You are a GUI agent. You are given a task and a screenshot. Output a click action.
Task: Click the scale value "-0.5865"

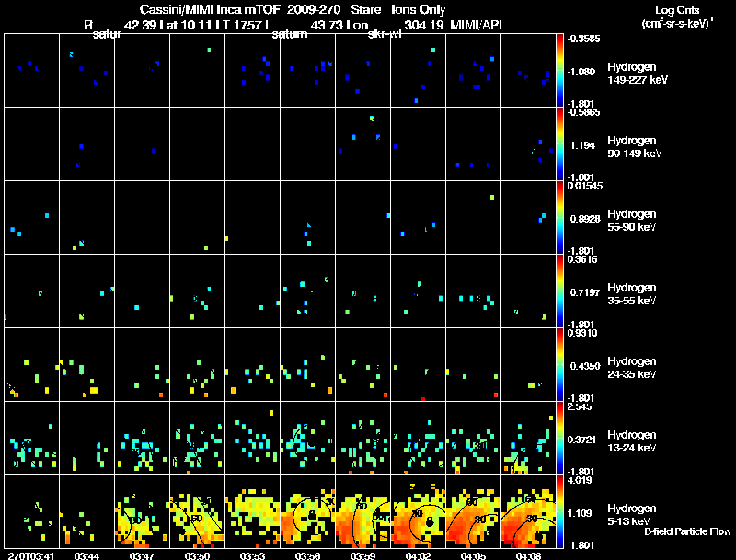click(584, 112)
